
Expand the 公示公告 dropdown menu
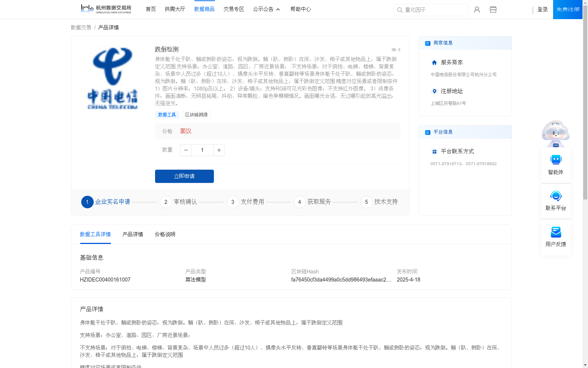[266, 9]
